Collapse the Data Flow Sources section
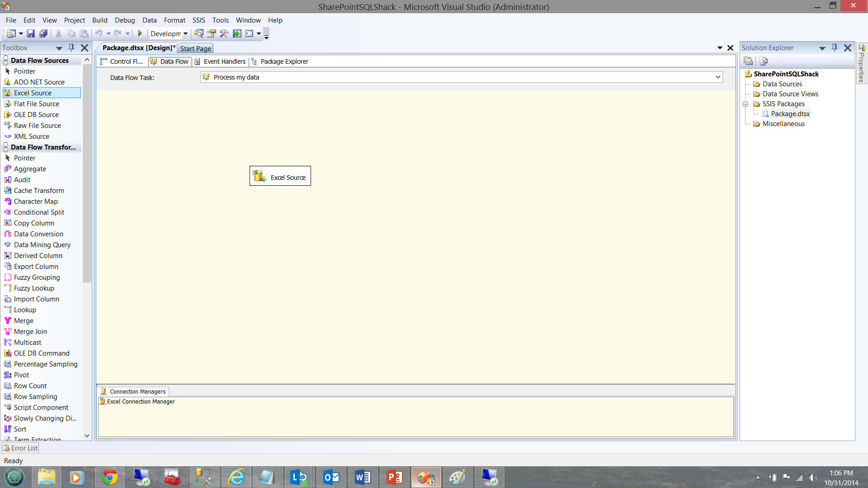The image size is (868, 488). pyautogui.click(x=5, y=60)
